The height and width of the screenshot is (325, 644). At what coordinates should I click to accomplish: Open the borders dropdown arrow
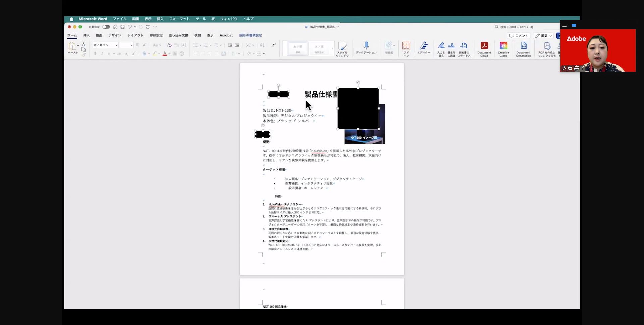264,54
